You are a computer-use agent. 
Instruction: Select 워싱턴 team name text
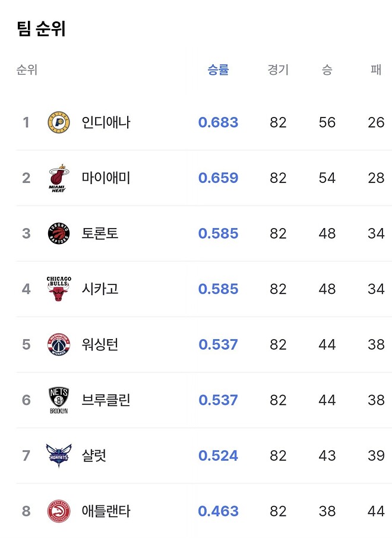[100, 344]
